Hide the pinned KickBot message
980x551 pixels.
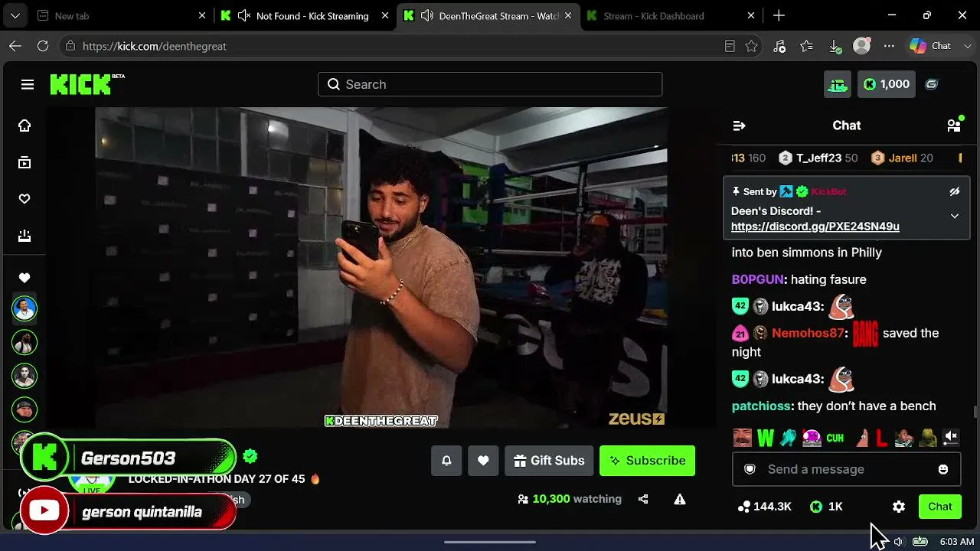[x=955, y=192]
